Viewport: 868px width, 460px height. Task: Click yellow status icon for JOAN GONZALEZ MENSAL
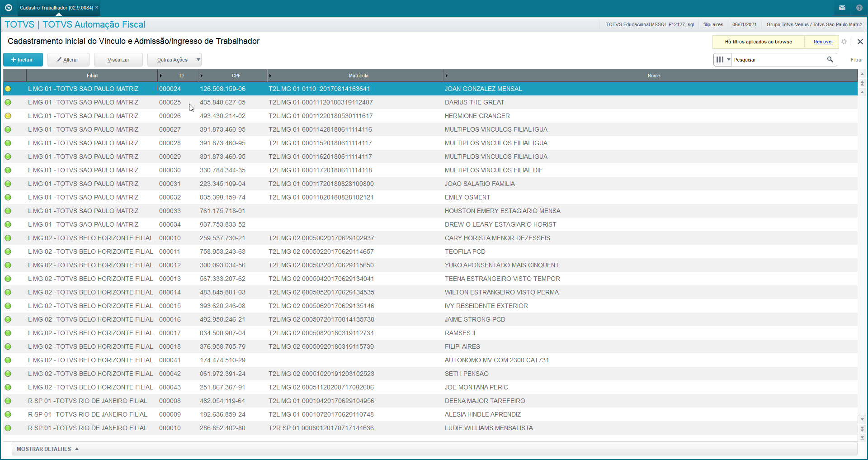click(x=8, y=89)
